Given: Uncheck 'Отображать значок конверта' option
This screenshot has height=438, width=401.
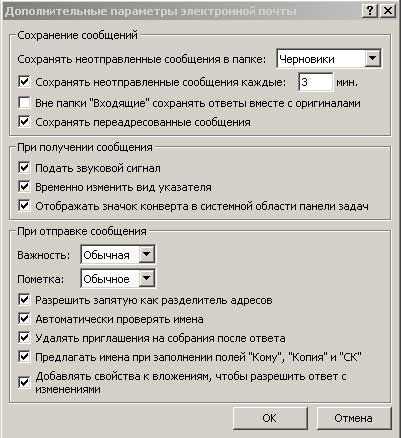Looking at the screenshot, I should coord(24,206).
